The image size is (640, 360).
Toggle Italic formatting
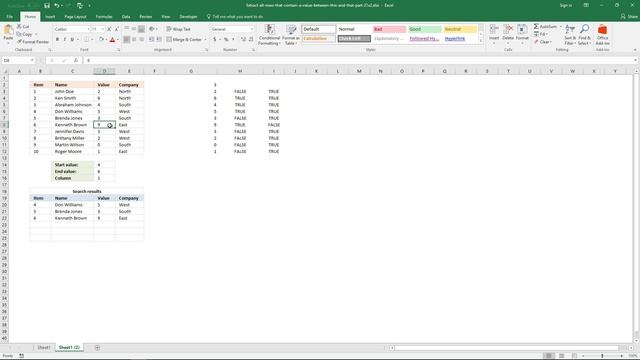click(x=64, y=40)
